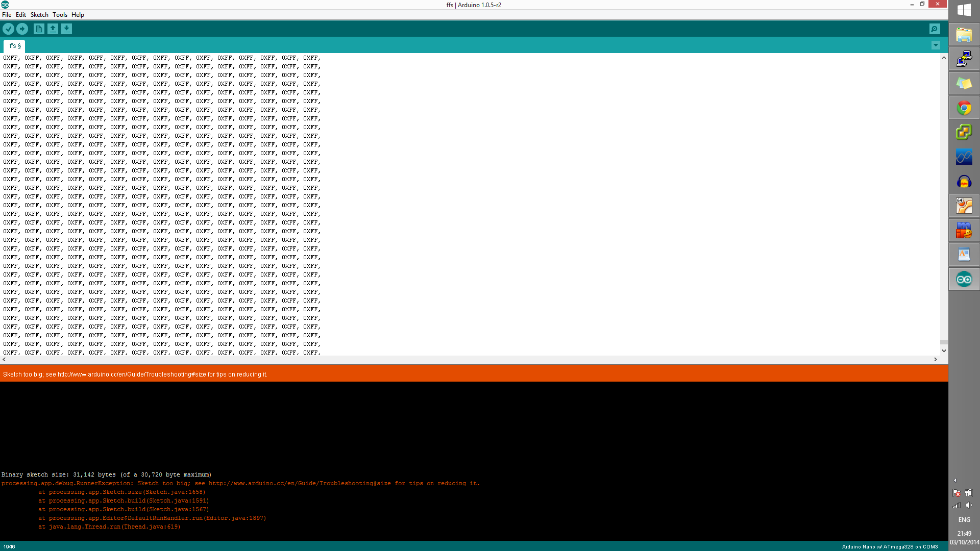Open the Windows Start screen
This screenshot has width=980, height=551.
(x=964, y=10)
